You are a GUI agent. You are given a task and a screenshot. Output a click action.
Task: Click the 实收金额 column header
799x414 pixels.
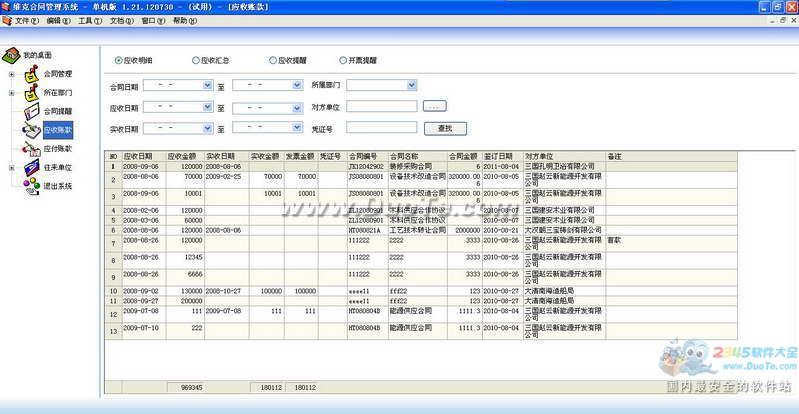pos(267,157)
